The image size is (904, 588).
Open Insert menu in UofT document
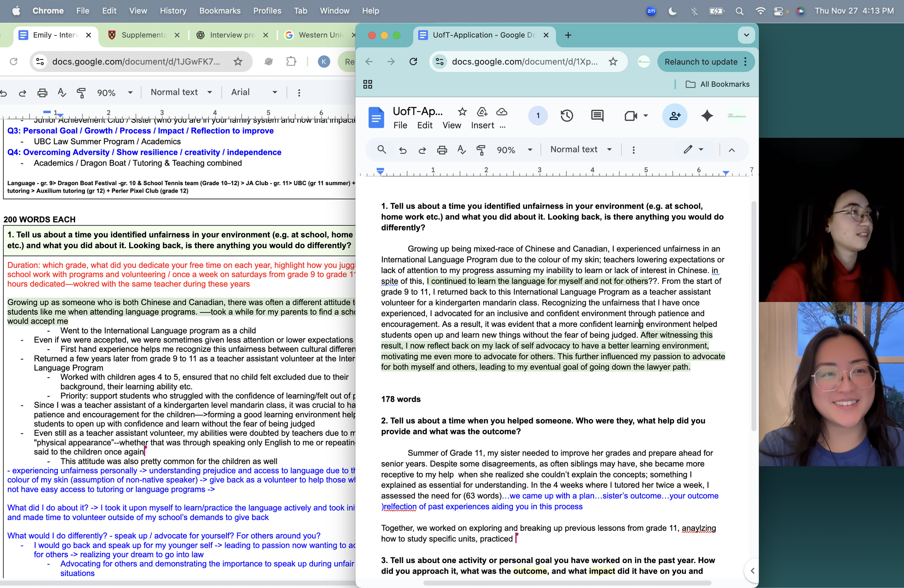click(x=482, y=125)
